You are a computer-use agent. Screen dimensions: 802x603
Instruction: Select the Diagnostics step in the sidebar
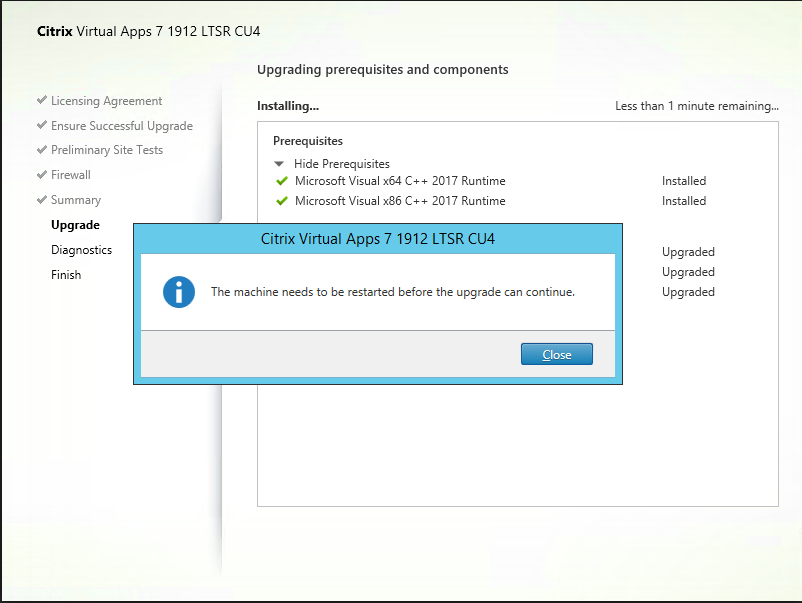[81, 250]
